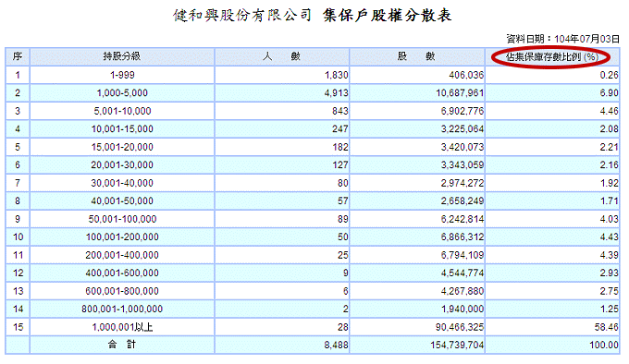
Task: Select the 20,001-30,000 range cell
Action: [x=122, y=165]
